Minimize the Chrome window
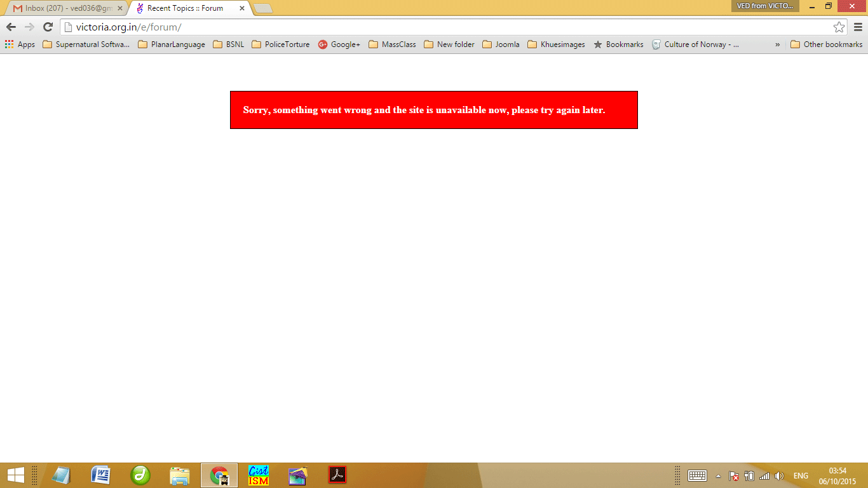This screenshot has width=868, height=488. click(812, 6)
